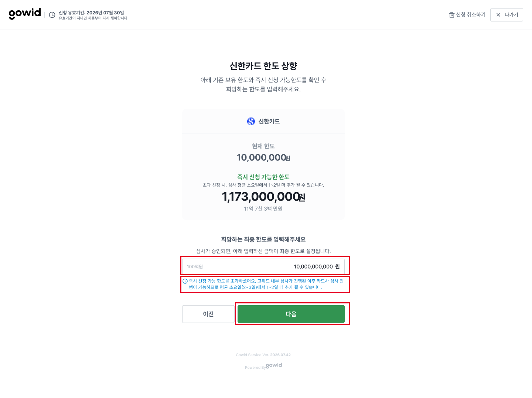This screenshot has height=398, width=532.
Task: Click the clock icon beside 신청 유효기간
Action: tap(52, 15)
